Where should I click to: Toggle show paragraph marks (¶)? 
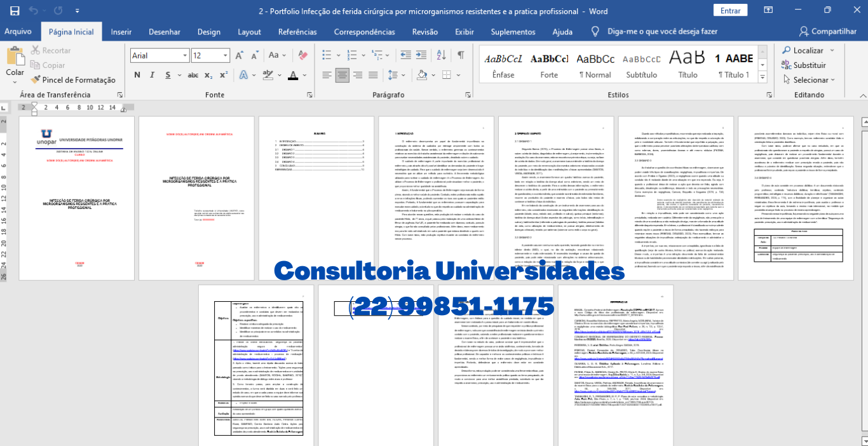(x=461, y=55)
